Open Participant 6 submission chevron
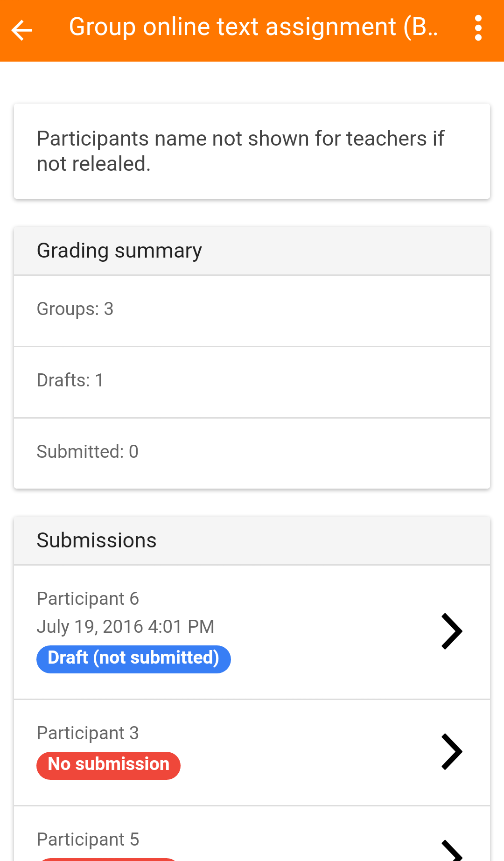The image size is (504, 861). 451,631
